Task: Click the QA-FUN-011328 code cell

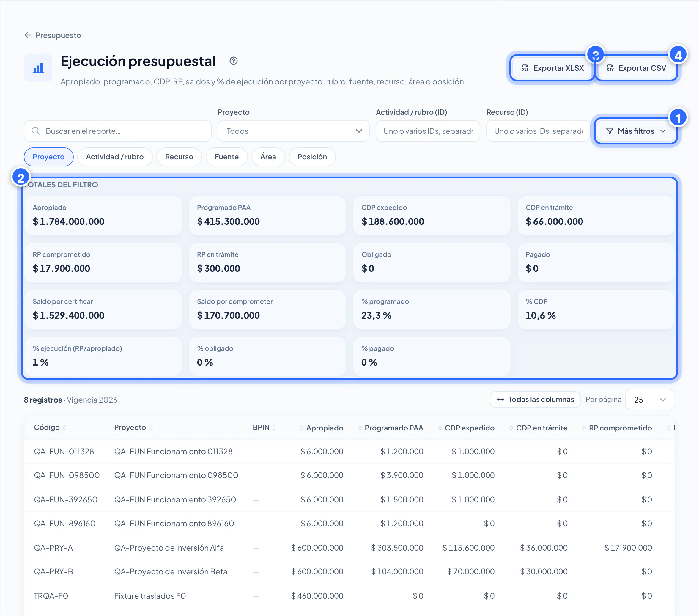Action: tap(64, 452)
